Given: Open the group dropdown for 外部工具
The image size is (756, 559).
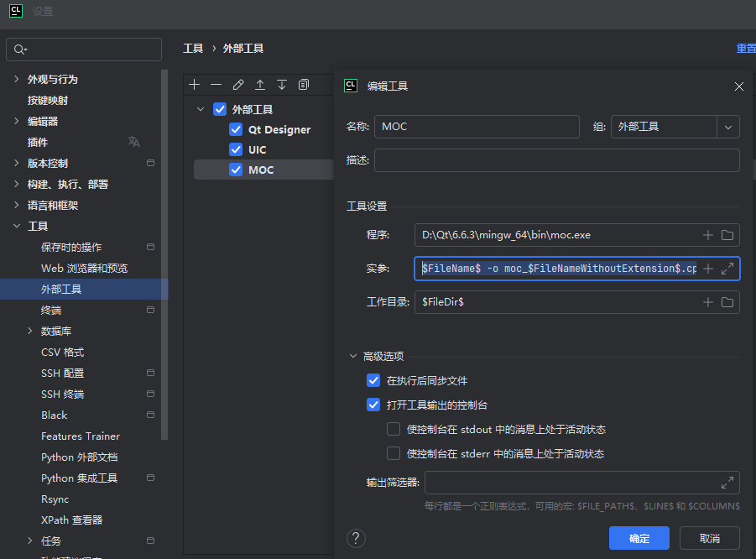Looking at the screenshot, I should [x=728, y=127].
